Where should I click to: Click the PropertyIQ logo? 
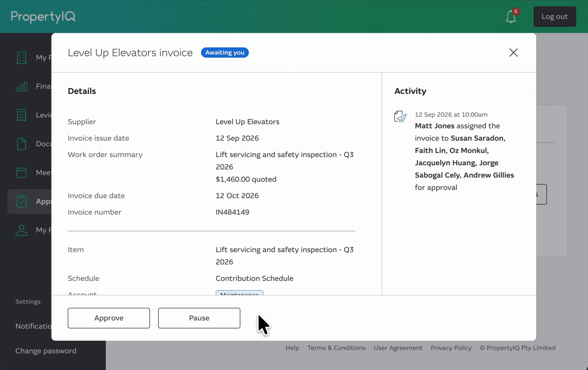click(x=43, y=17)
